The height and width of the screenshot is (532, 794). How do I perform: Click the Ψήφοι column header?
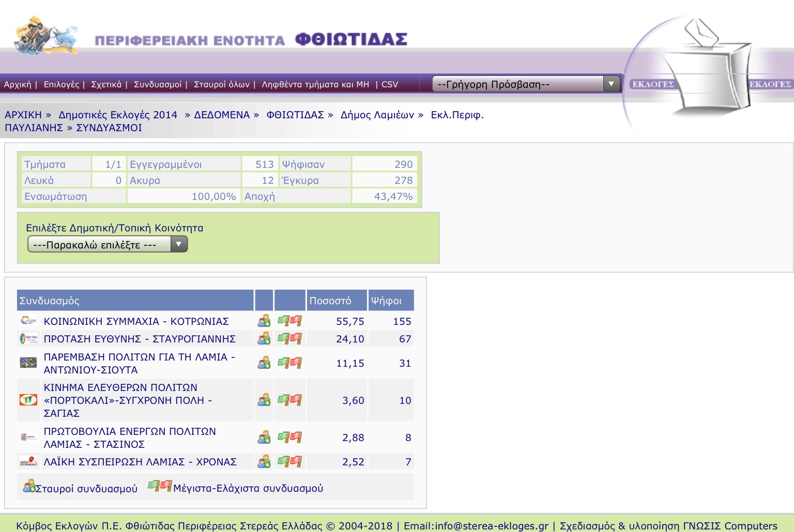click(x=391, y=300)
